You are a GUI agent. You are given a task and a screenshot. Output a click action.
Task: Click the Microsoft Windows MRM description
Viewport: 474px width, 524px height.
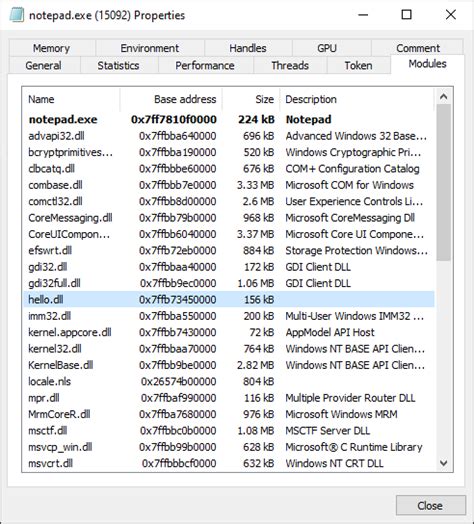(341, 414)
